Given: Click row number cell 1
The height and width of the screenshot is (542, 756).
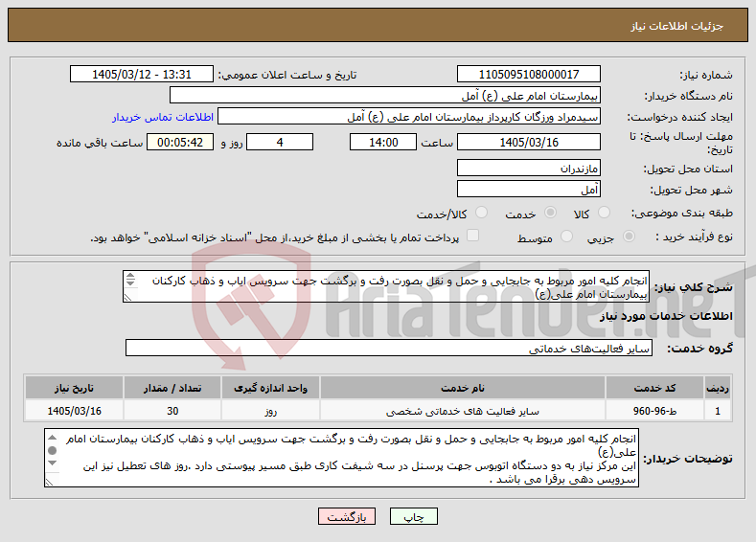Looking at the screenshot, I should pos(717,411).
